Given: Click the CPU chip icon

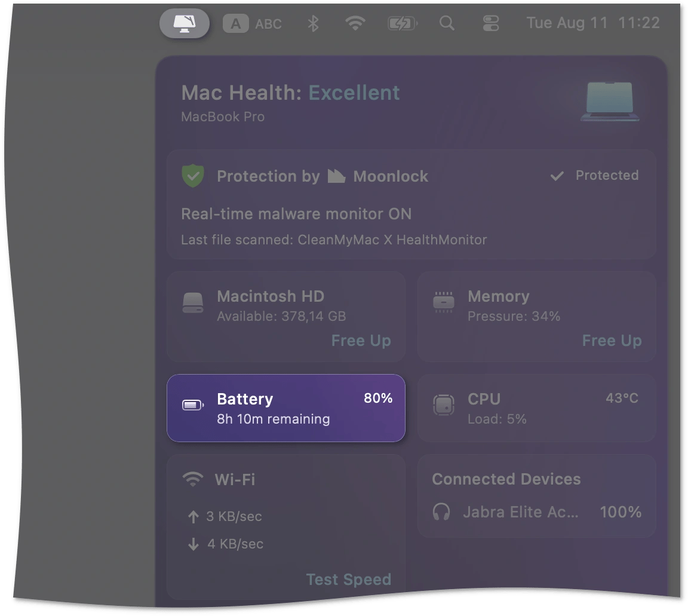Looking at the screenshot, I should [444, 405].
